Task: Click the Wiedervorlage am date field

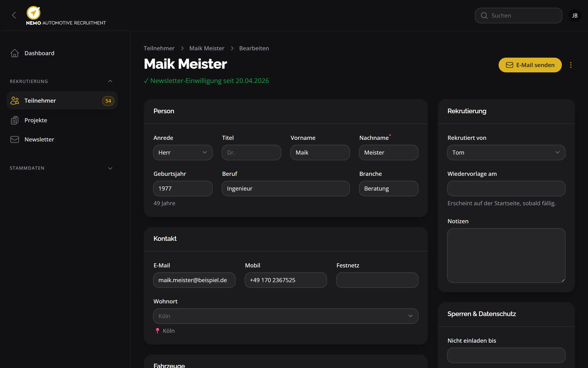Action: point(506,188)
